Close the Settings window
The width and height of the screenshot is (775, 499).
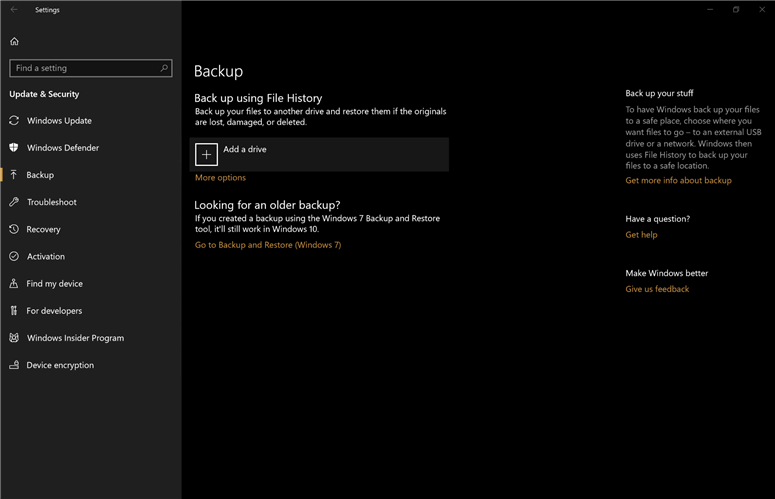point(762,9)
